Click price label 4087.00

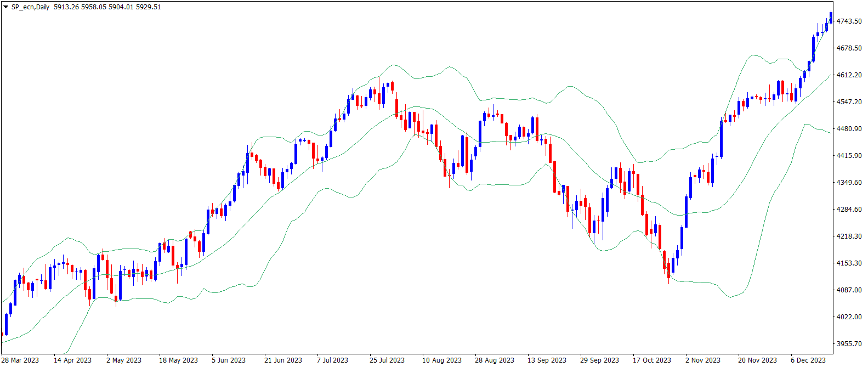tap(849, 290)
